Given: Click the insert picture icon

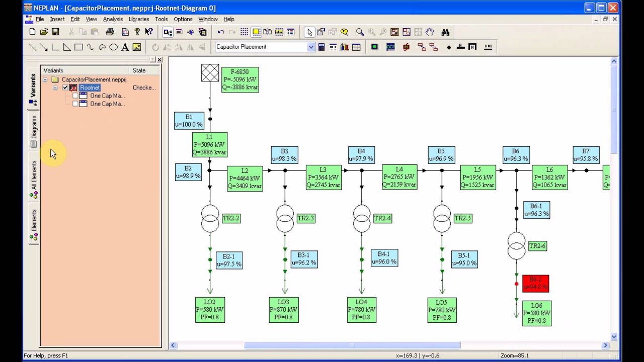Looking at the screenshot, I should [x=137, y=47].
